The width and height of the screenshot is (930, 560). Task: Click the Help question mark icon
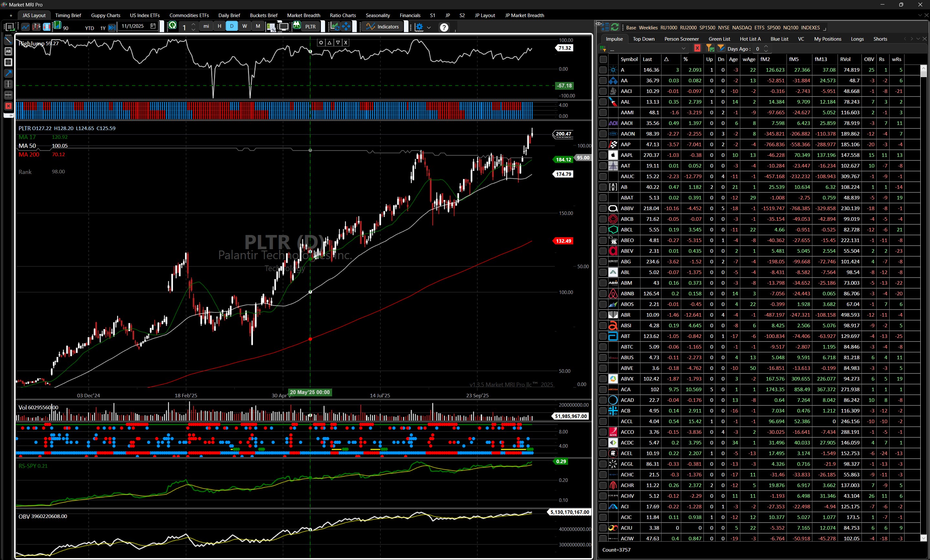444,26
